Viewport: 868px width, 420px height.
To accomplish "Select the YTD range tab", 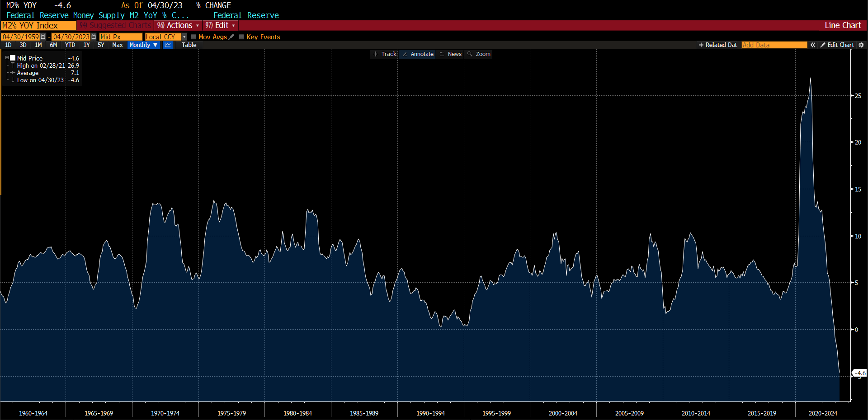I will click(x=70, y=45).
